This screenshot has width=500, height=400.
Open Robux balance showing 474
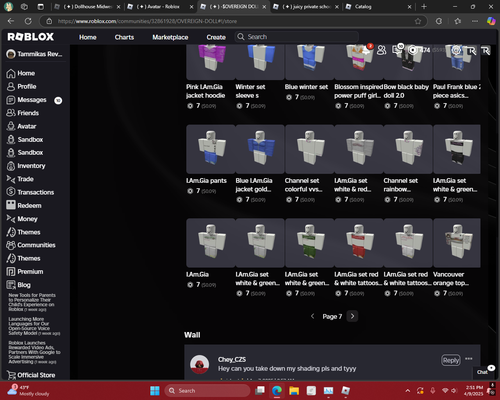coord(419,50)
